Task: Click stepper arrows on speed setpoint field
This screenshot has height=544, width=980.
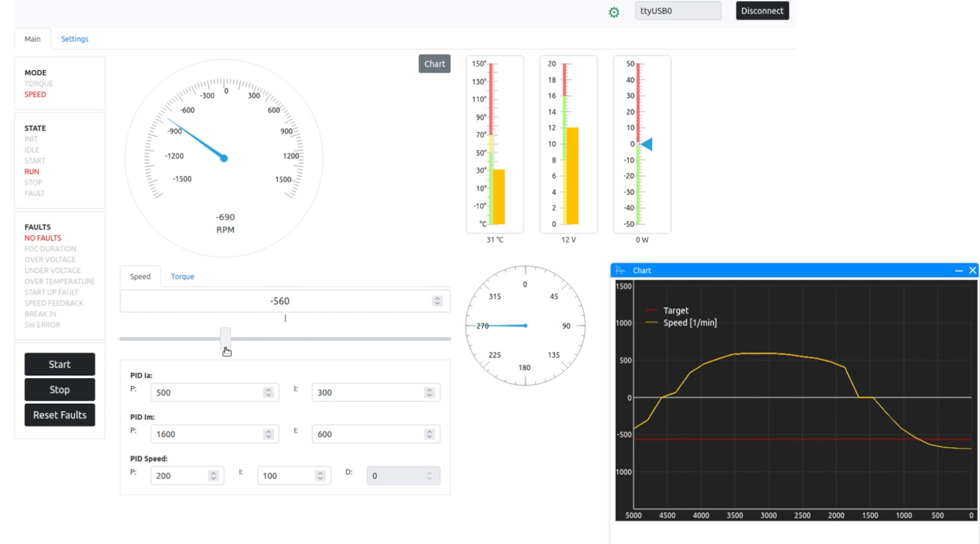Action: (437, 301)
